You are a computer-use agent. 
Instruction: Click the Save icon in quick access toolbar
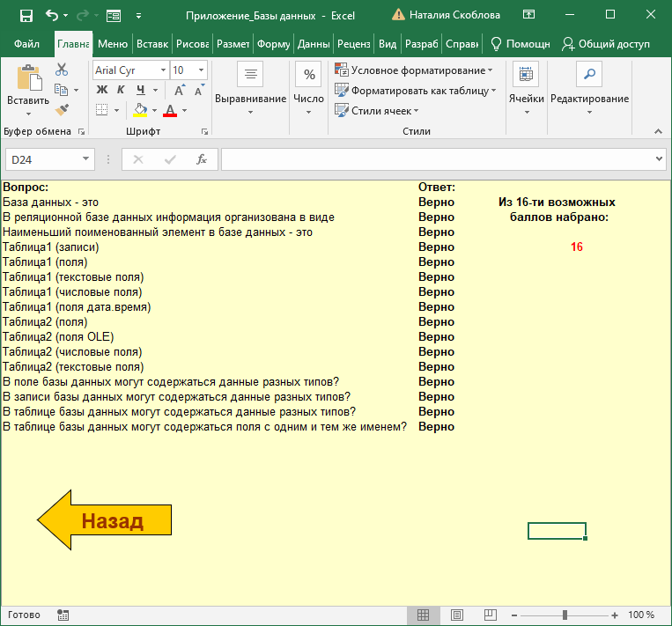point(26,16)
